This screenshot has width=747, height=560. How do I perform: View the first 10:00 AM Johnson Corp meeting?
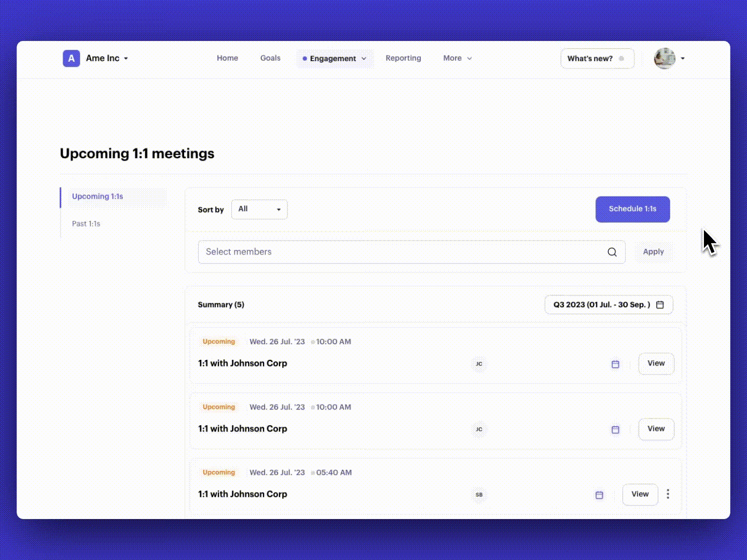656,363
